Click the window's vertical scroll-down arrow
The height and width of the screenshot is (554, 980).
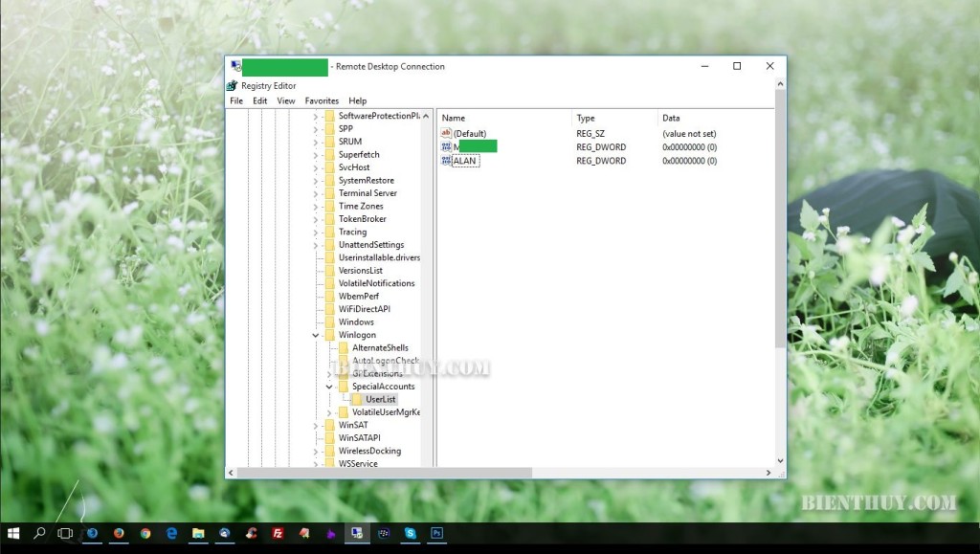pyautogui.click(x=780, y=461)
